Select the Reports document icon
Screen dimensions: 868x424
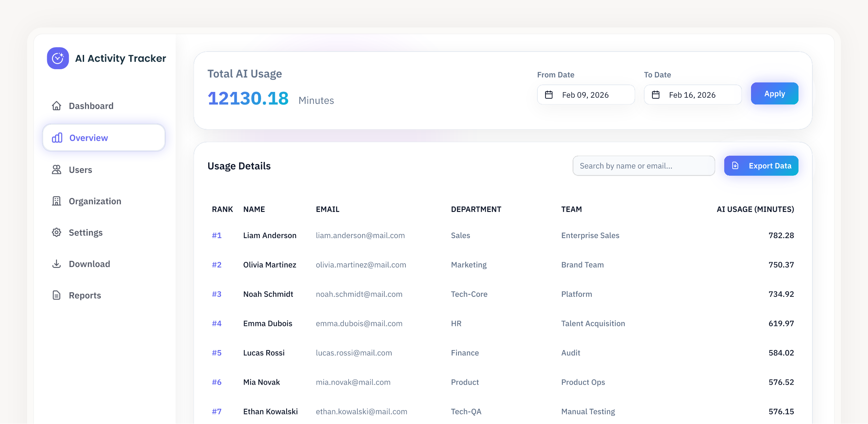[56, 295]
